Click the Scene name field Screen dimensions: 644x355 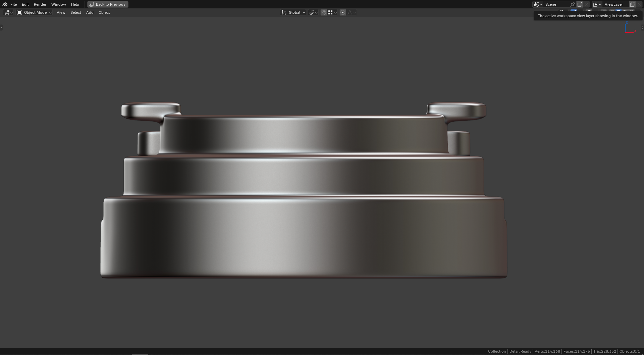coord(556,4)
